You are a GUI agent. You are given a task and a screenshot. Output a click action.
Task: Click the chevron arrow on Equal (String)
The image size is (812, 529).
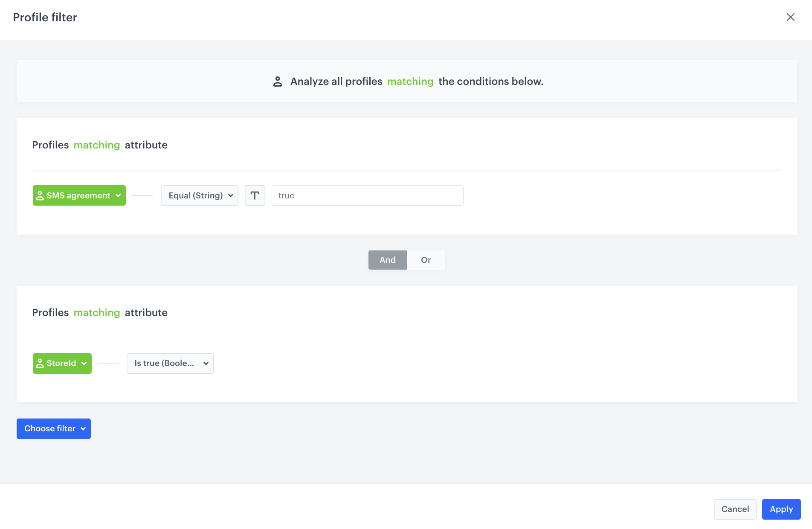click(x=231, y=195)
